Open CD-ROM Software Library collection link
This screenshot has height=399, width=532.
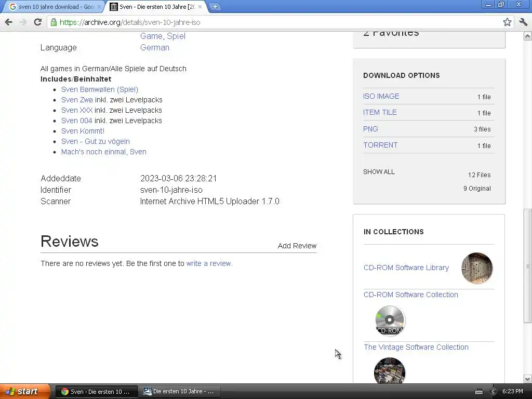click(x=406, y=268)
